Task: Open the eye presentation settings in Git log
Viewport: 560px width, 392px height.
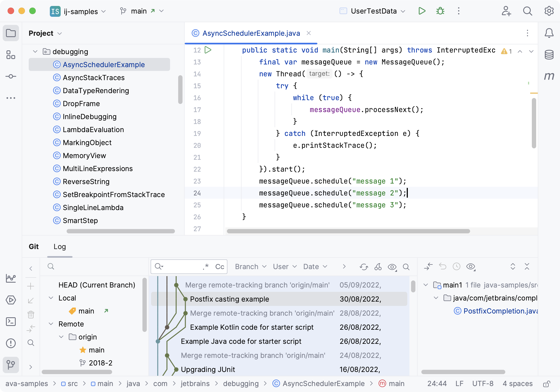Action: (392, 267)
